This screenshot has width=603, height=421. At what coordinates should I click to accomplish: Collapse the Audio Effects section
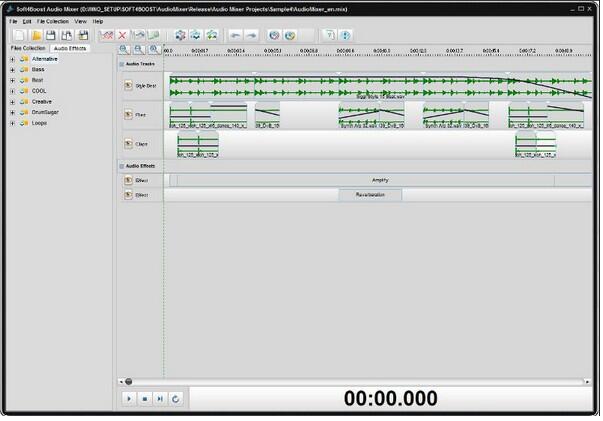coord(122,166)
